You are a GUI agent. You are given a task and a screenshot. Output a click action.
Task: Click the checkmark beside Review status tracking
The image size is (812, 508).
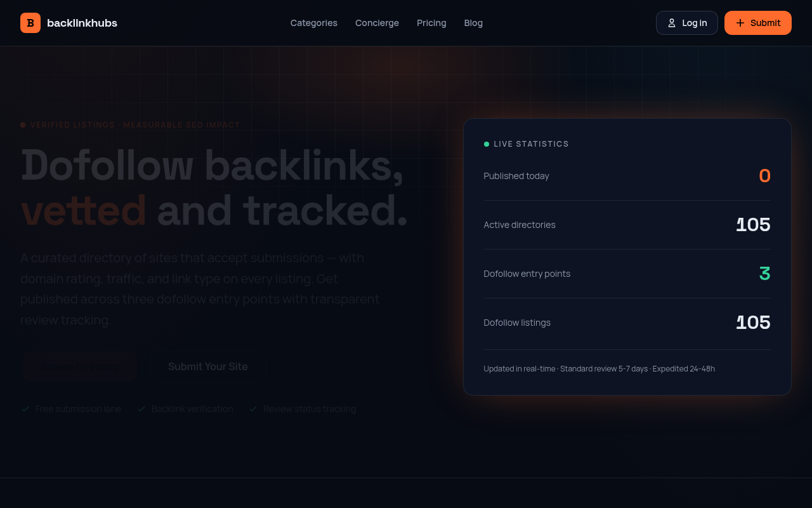click(x=253, y=409)
